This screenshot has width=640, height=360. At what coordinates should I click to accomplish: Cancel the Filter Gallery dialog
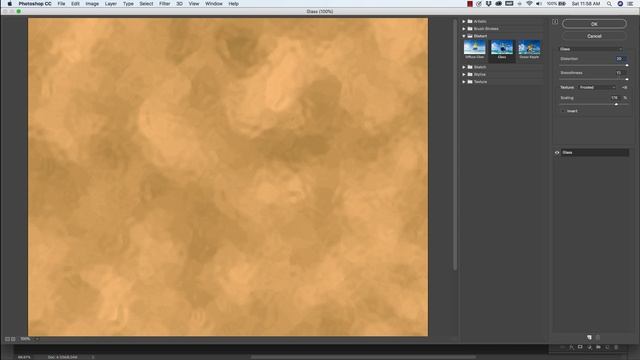tap(594, 36)
